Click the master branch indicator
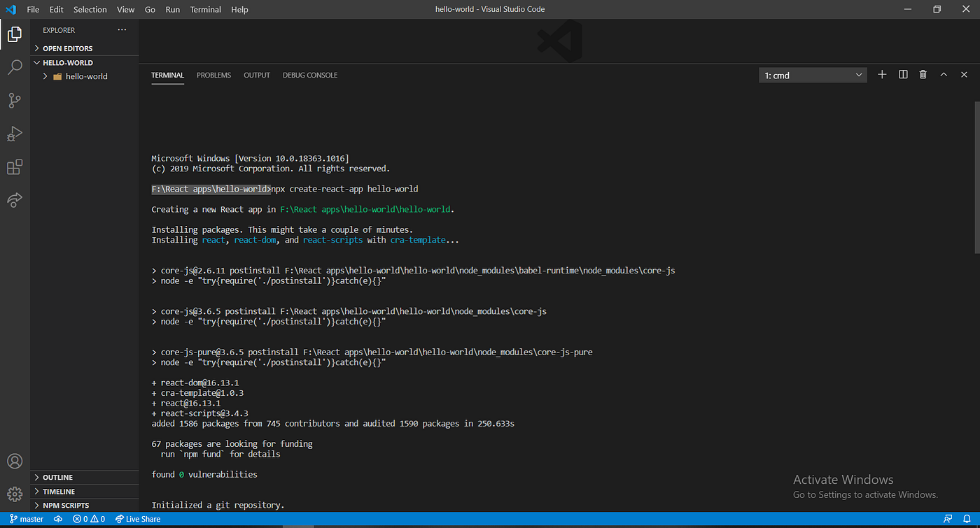 [x=26, y=519]
